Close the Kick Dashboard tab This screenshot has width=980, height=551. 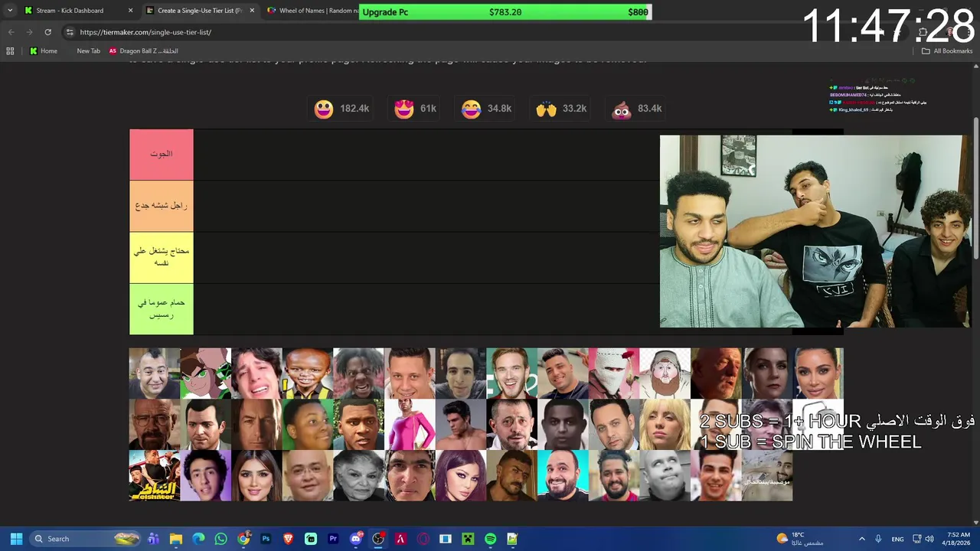[130, 11]
